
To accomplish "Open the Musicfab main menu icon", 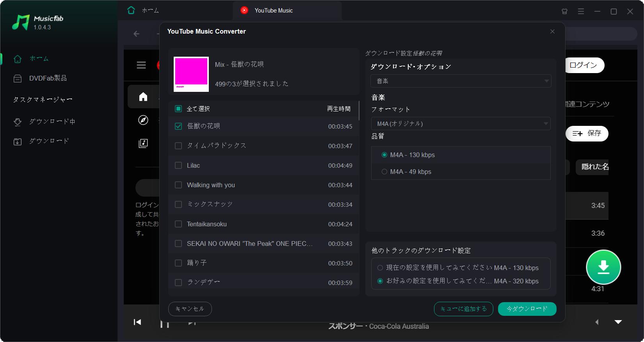I will pos(581,11).
